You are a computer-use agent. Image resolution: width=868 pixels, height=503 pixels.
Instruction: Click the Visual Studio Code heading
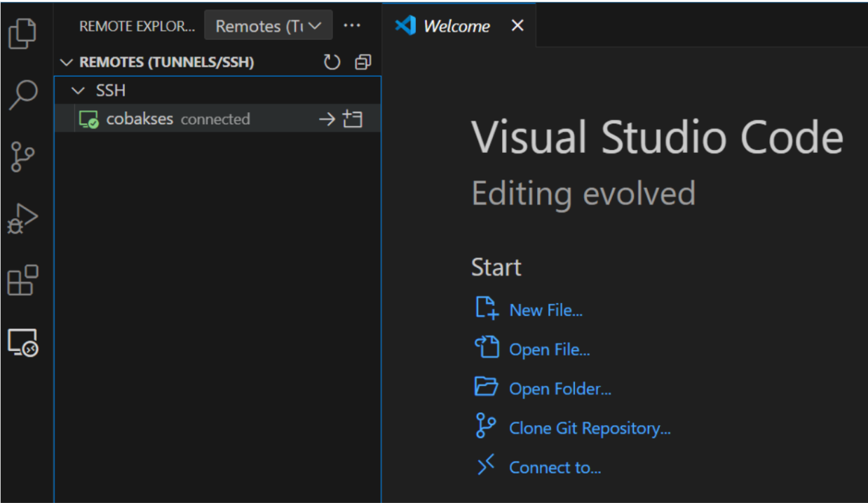[x=657, y=137]
